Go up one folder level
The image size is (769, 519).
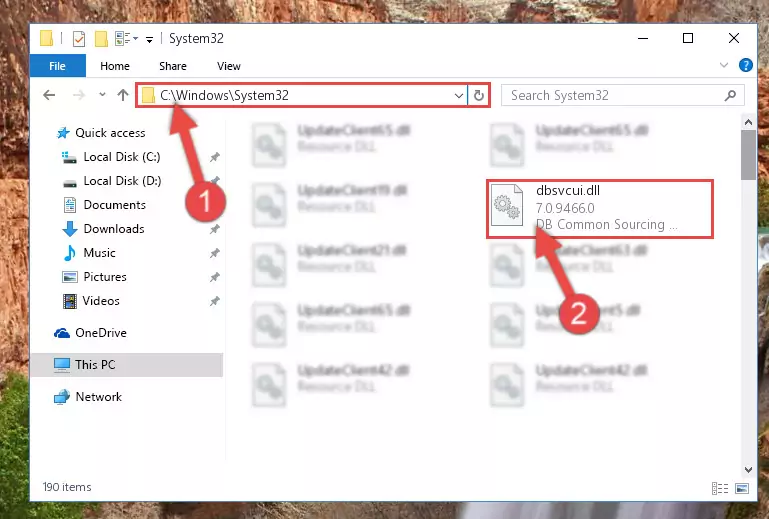[x=123, y=95]
